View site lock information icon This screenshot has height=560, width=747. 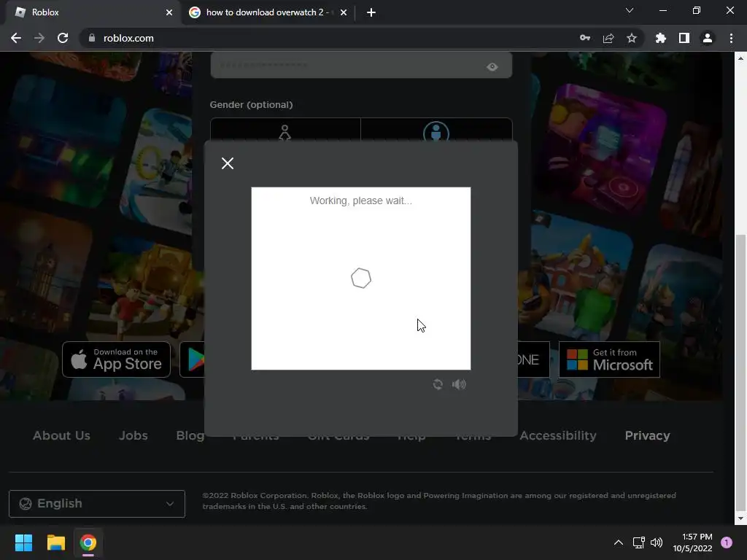(92, 38)
